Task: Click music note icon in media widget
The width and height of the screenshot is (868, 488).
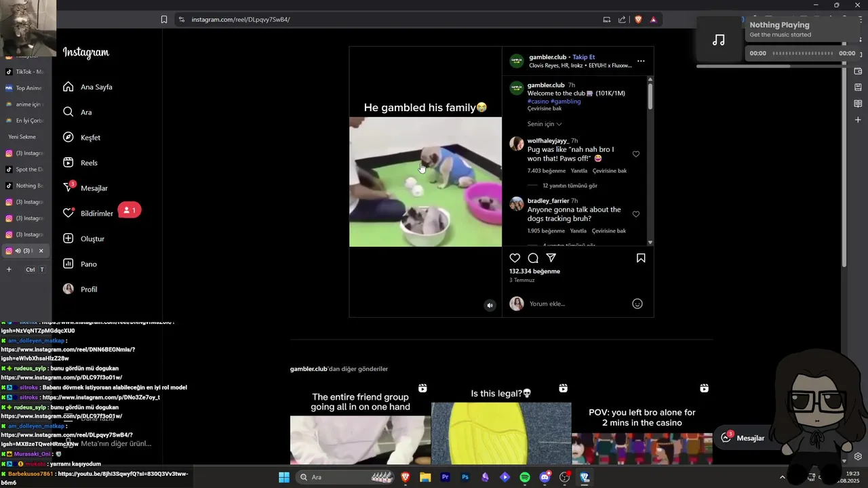Action: coord(719,40)
